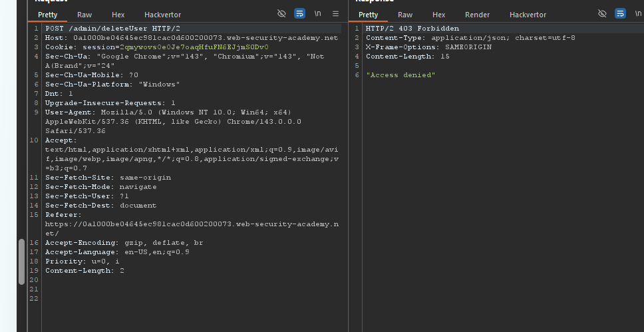The height and width of the screenshot is (332, 644).
Task: Toggle hide-nonprintable eye icon in Request panel
Action: (281, 13)
